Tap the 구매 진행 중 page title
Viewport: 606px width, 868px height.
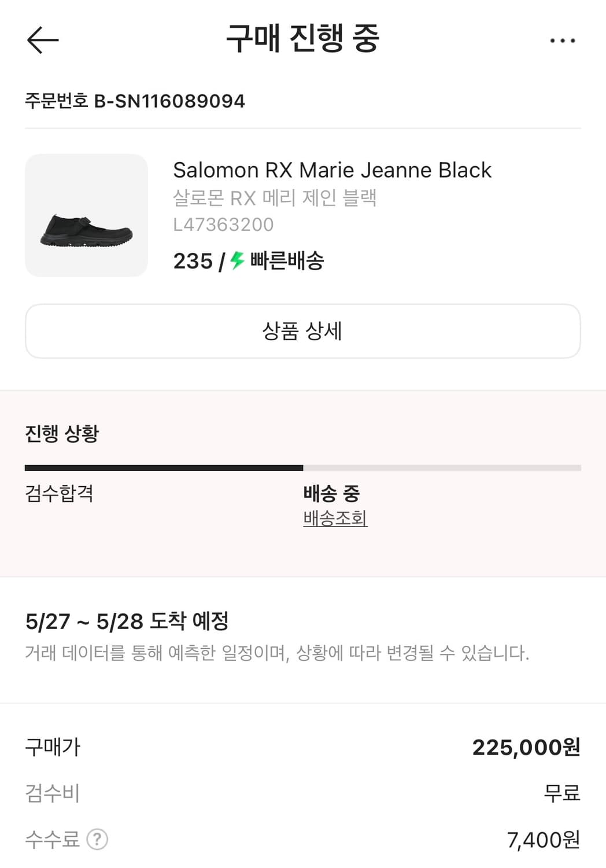coord(302,39)
